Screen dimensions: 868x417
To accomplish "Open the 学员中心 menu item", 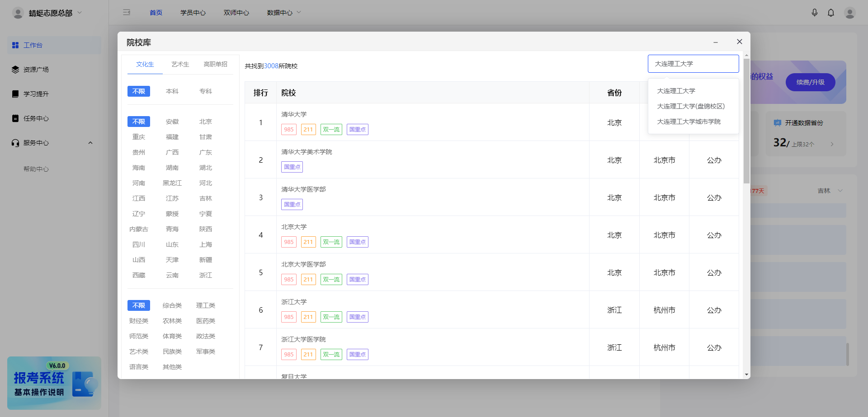I will point(193,12).
